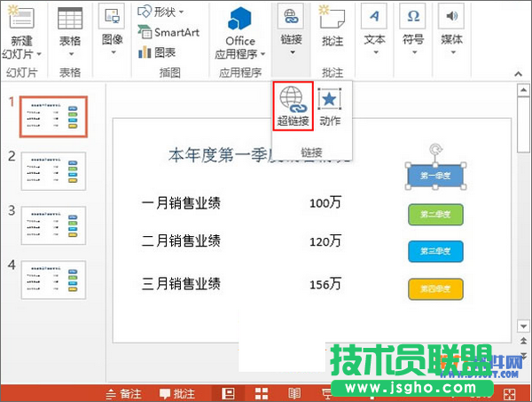Click the 文本 text icon
Image resolution: width=532 pixels, height=402 pixels.
point(374,16)
